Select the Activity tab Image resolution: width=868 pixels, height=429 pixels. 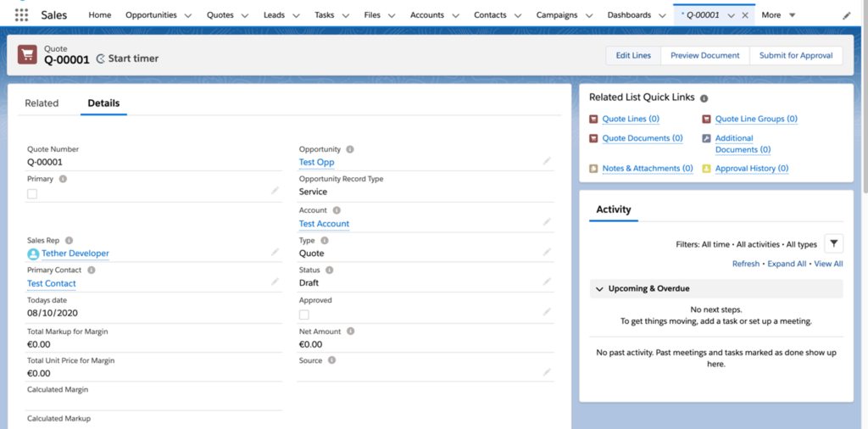[x=614, y=209]
